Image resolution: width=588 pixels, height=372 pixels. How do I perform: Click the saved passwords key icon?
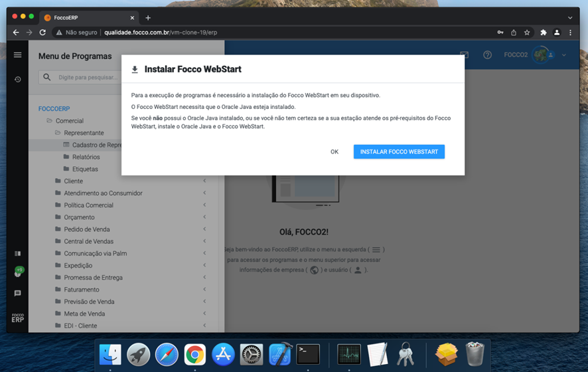click(x=500, y=33)
